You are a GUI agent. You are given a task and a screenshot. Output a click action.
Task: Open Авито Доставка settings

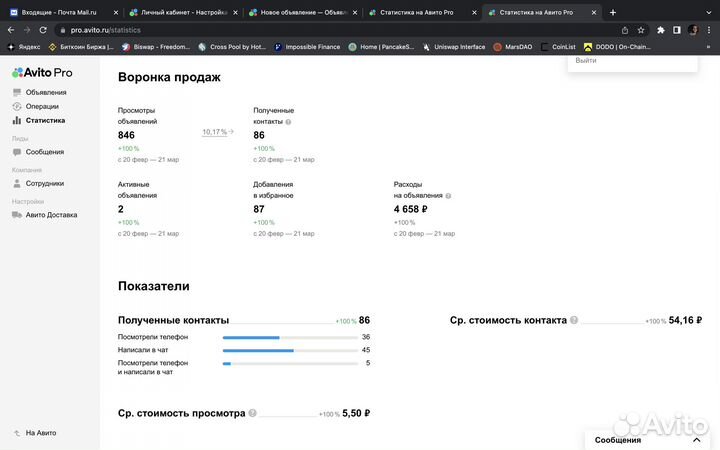point(45,214)
